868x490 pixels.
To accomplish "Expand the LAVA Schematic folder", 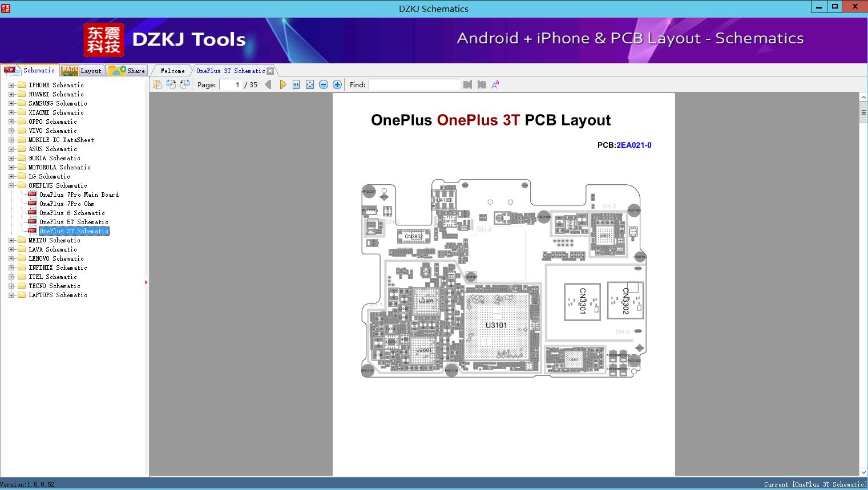I will pos(11,249).
